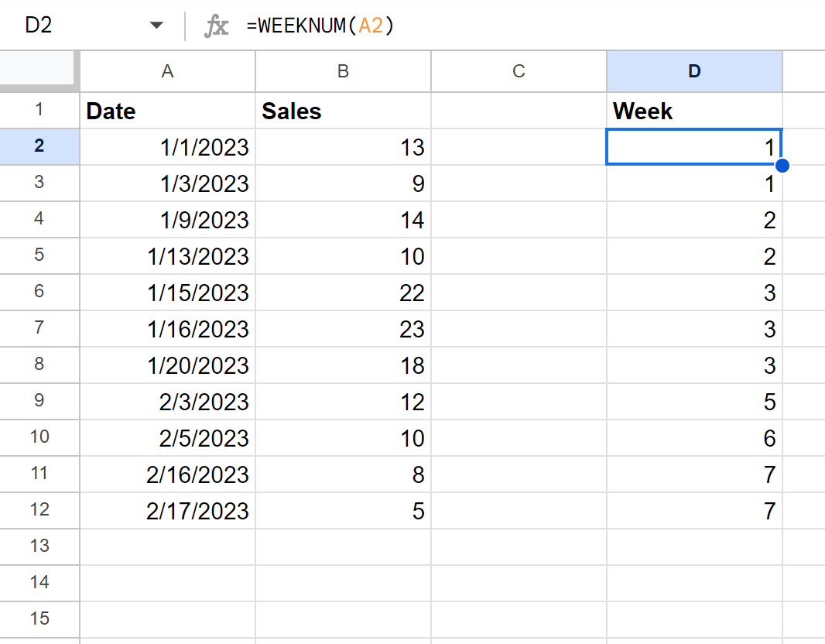Image resolution: width=825 pixels, height=644 pixels.
Task: Select row 1 header
Action: coord(39,110)
